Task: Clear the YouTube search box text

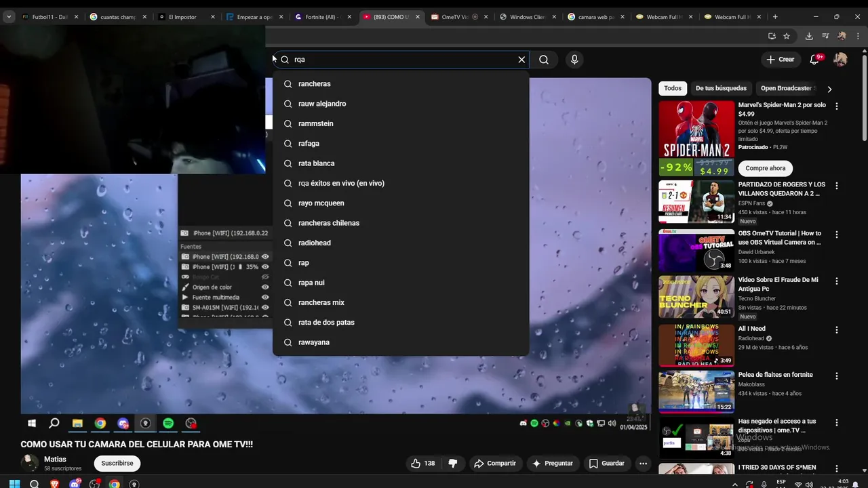Action: [x=521, y=60]
